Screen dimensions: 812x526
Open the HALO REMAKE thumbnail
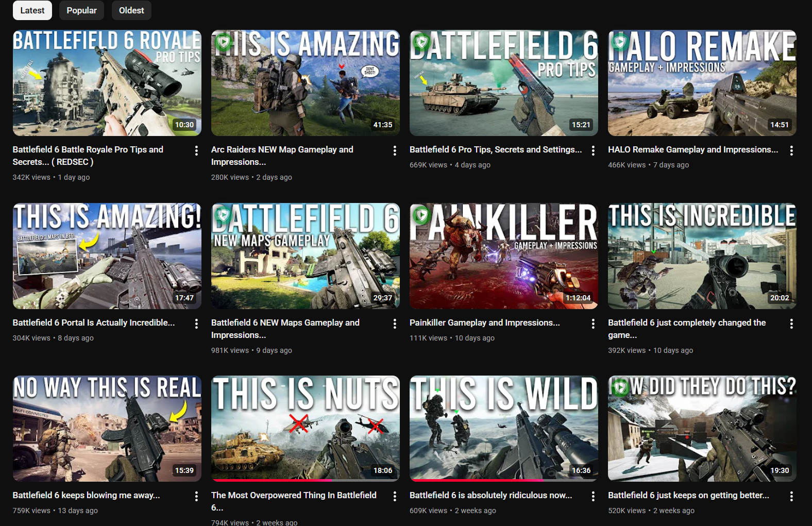(702, 83)
